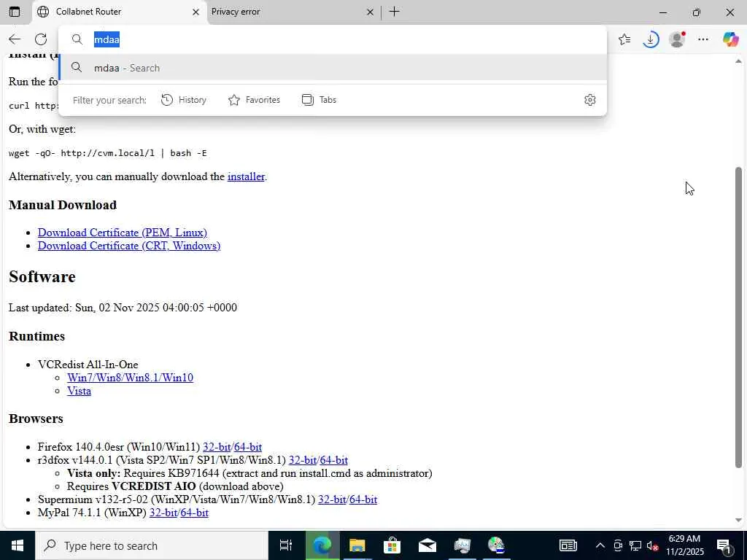Download Certificate (CRT, Windows) link
Image resolution: width=747 pixels, height=560 pixels.
pyautogui.click(x=129, y=246)
